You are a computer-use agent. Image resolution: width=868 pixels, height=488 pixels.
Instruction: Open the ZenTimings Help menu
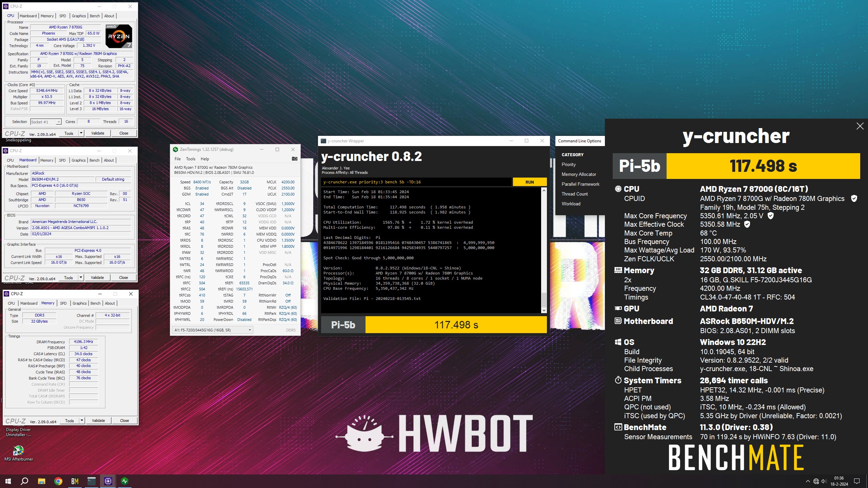(205, 159)
